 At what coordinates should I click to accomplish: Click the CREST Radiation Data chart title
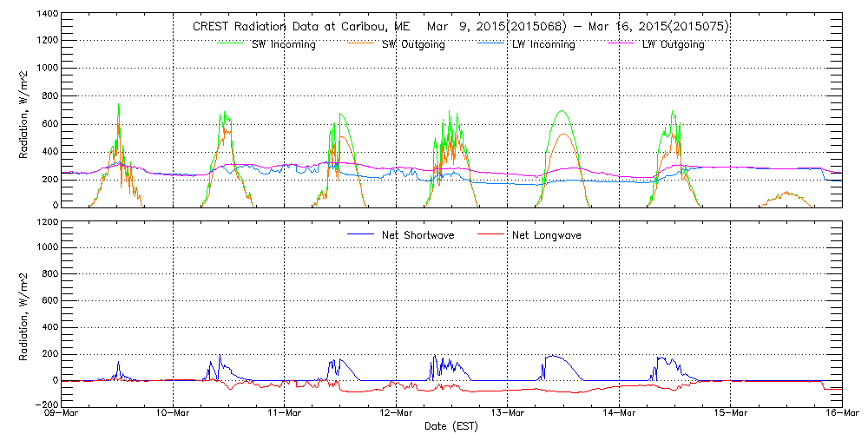tap(460, 26)
